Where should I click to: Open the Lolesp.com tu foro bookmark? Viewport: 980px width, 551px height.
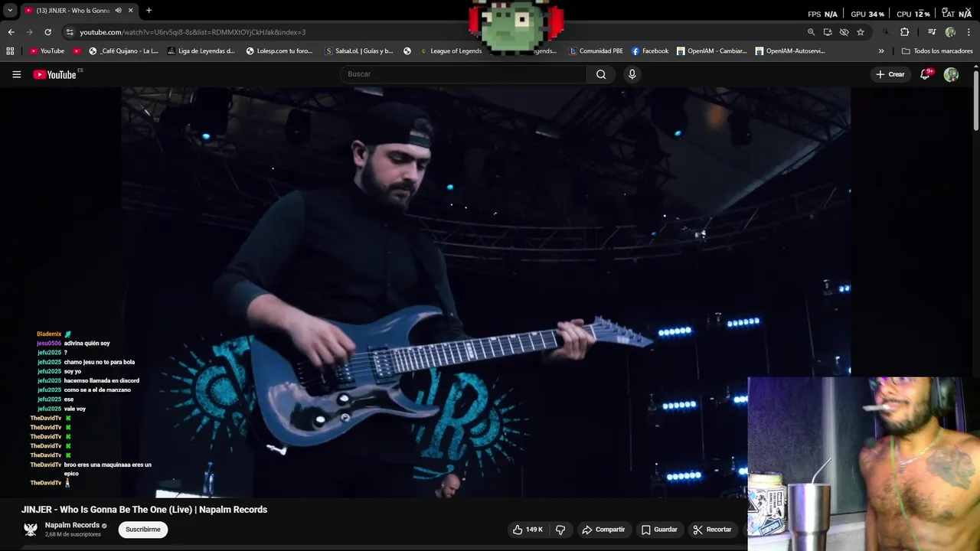click(279, 51)
